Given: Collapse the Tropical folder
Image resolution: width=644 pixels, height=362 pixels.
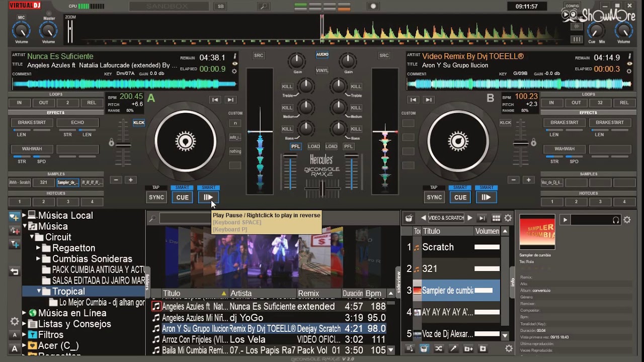Looking at the screenshot, I should point(39,291).
